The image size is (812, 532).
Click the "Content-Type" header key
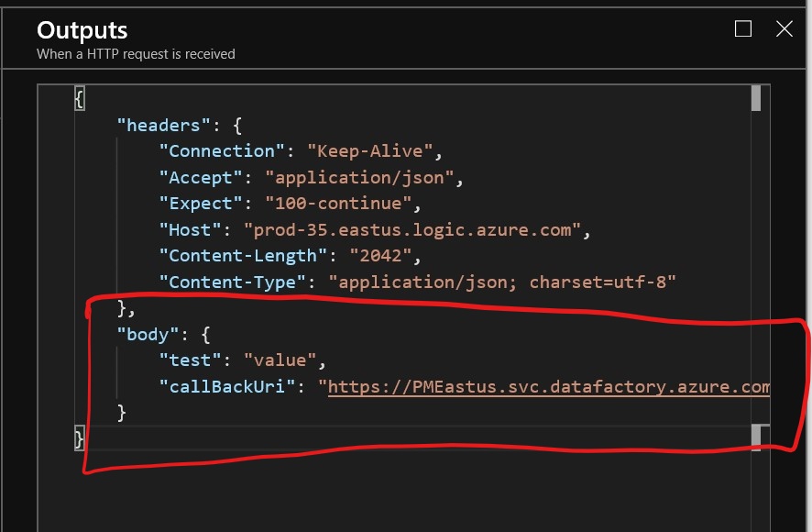coord(231,282)
